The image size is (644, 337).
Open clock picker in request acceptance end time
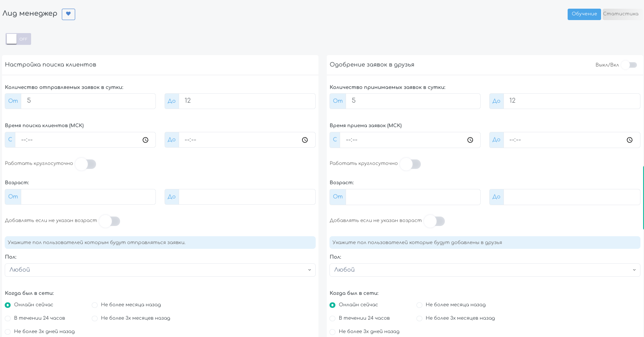[630, 140]
